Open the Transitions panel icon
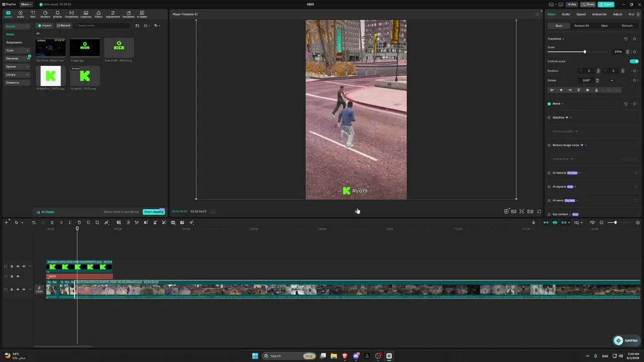 pyautogui.click(x=71, y=14)
